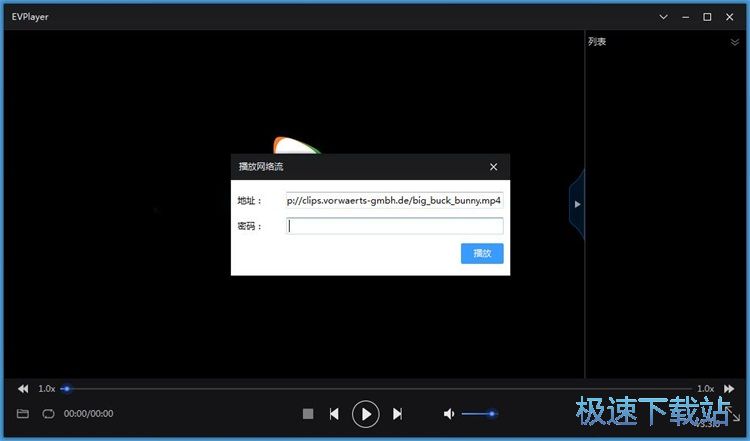Viewport: 750px width, 441px height.
Task: Toggle loop playback mode icon
Action: (48, 413)
